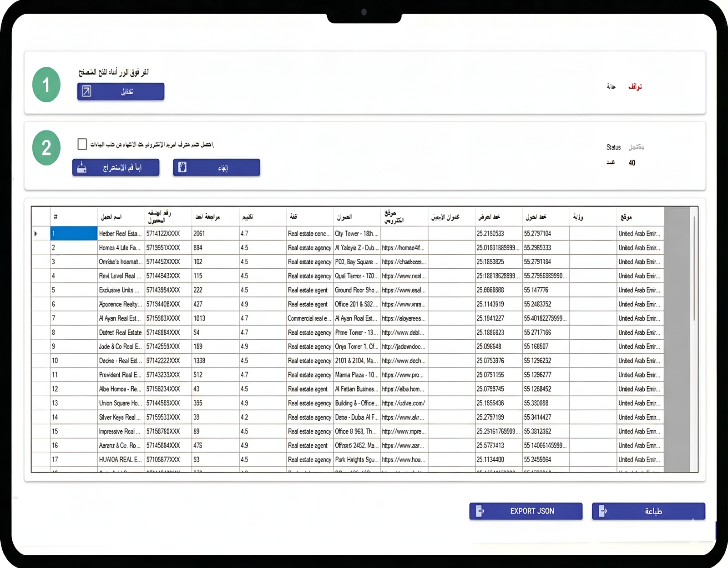Sort by the # column header

point(73,217)
